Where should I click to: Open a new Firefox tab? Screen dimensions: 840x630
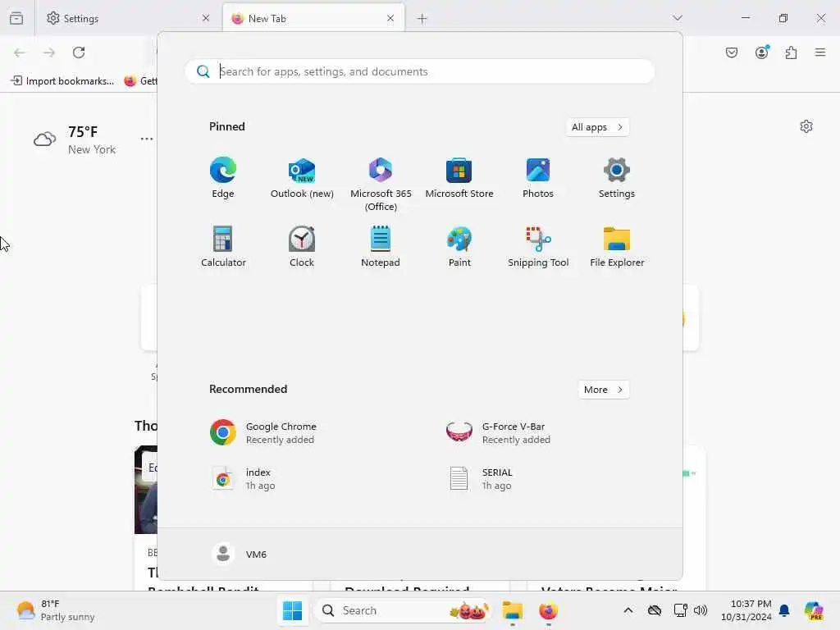tap(422, 18)
